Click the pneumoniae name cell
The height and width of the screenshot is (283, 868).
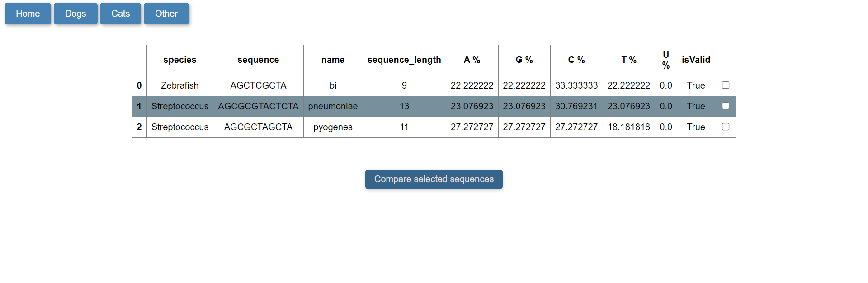333,106
